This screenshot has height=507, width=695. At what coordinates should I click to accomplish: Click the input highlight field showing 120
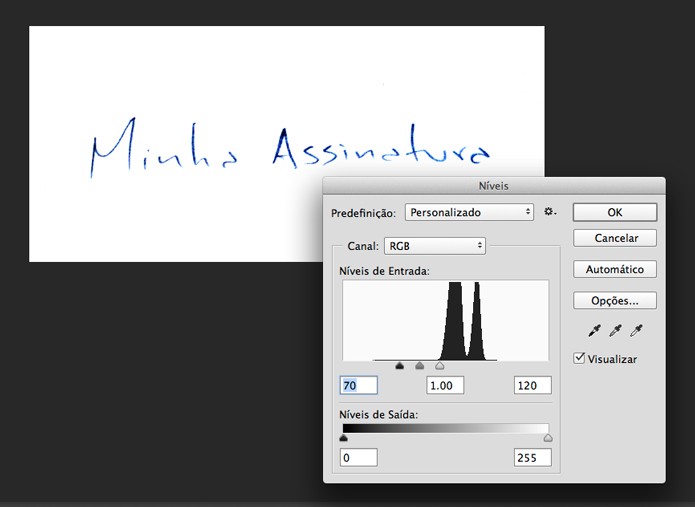[533, 385]
